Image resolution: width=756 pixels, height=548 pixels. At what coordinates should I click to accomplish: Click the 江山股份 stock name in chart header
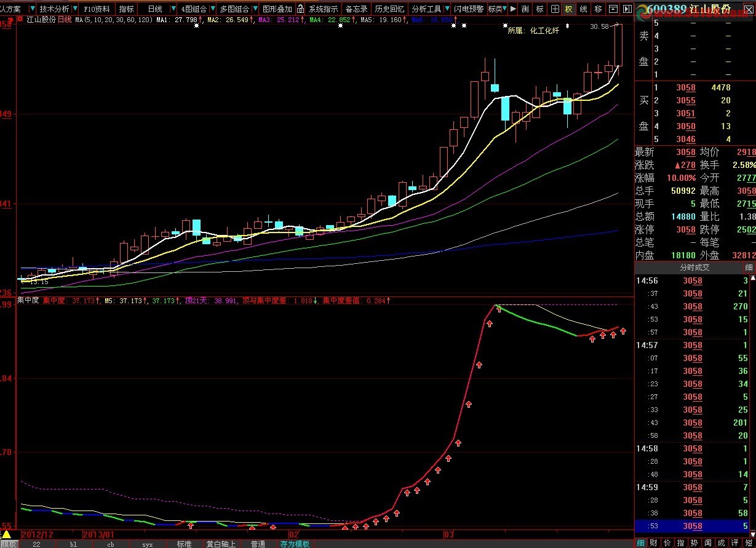(41, 20)
